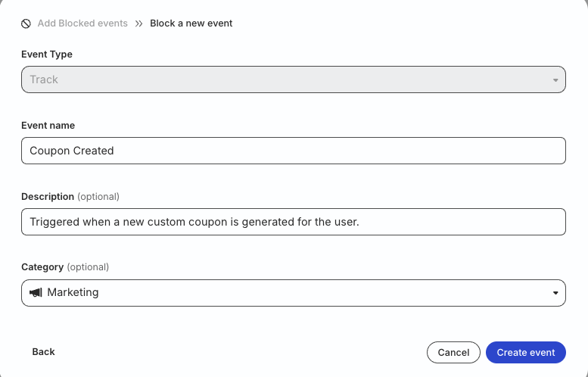The image size is (588, 377).
Task: Focus the Coupon Created event name field
Action: tap(294, 151)
